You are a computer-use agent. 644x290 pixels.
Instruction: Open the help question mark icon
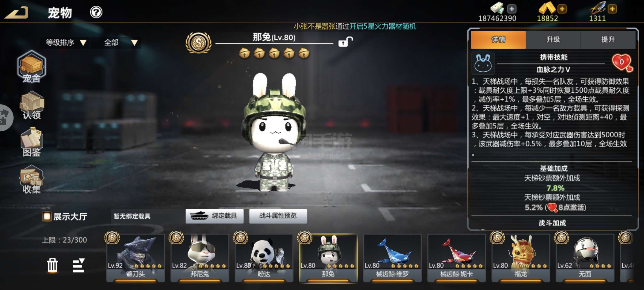click(x=96, y=12)
